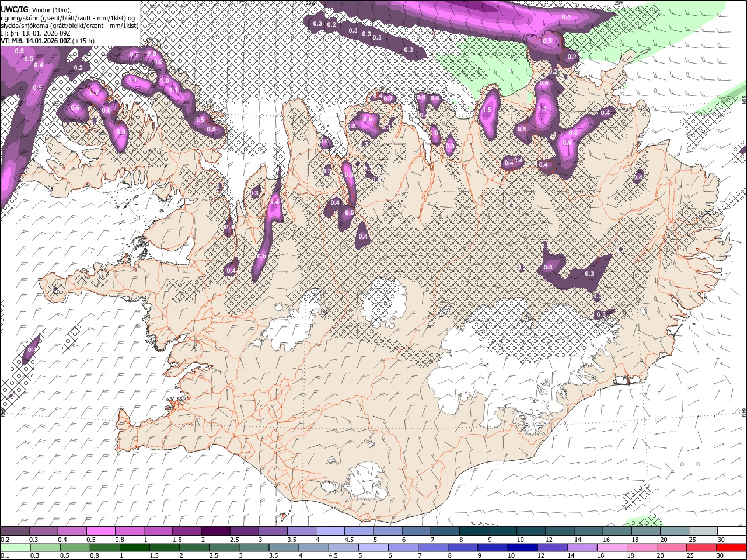Click the 20W longitude label
747x560 pixels.
click(310, 3)
